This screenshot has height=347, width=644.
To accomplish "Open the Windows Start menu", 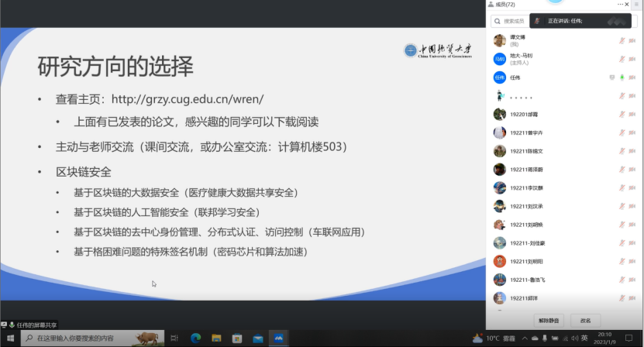I will coord(8,338).
